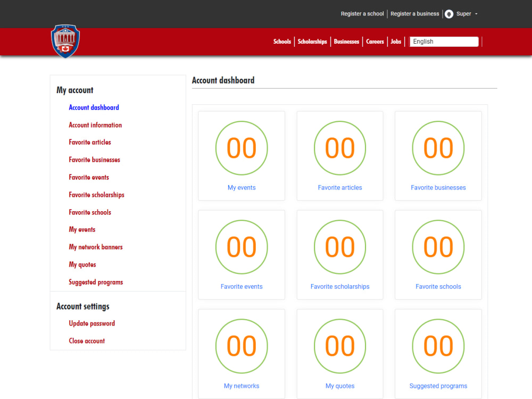Open Account information in sidebar
Screen dimensions: 532x399
(x=95, y=125)
